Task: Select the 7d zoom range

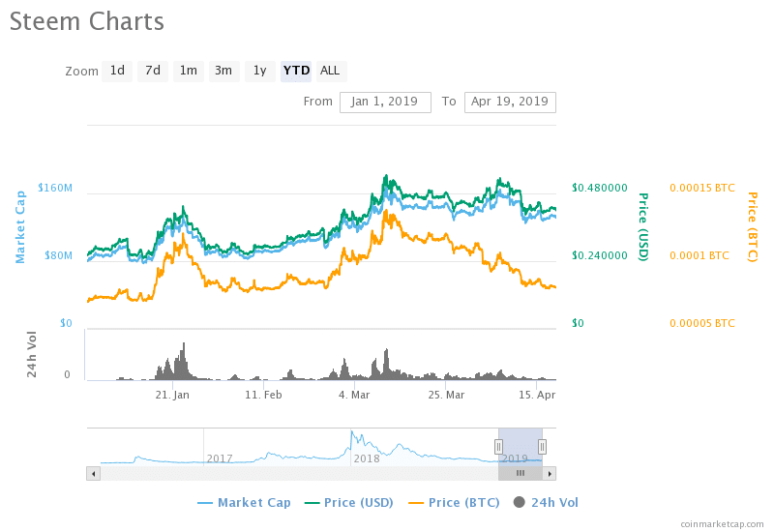Action: click(153, 71)
